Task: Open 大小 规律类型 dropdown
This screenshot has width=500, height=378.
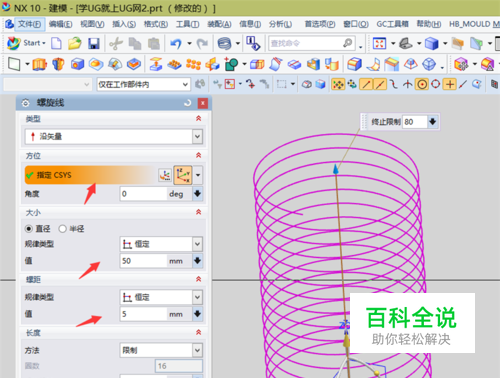Action: [161, 244]
